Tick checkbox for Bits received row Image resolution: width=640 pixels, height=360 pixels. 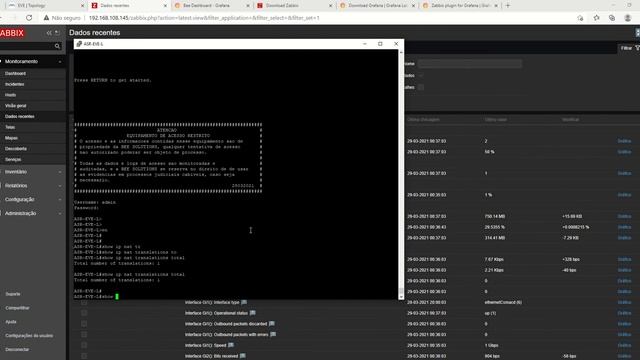click(84, 356)
